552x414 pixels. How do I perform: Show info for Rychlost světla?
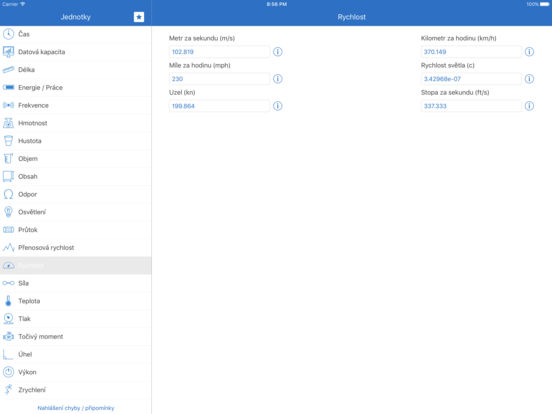click(529, 79)
